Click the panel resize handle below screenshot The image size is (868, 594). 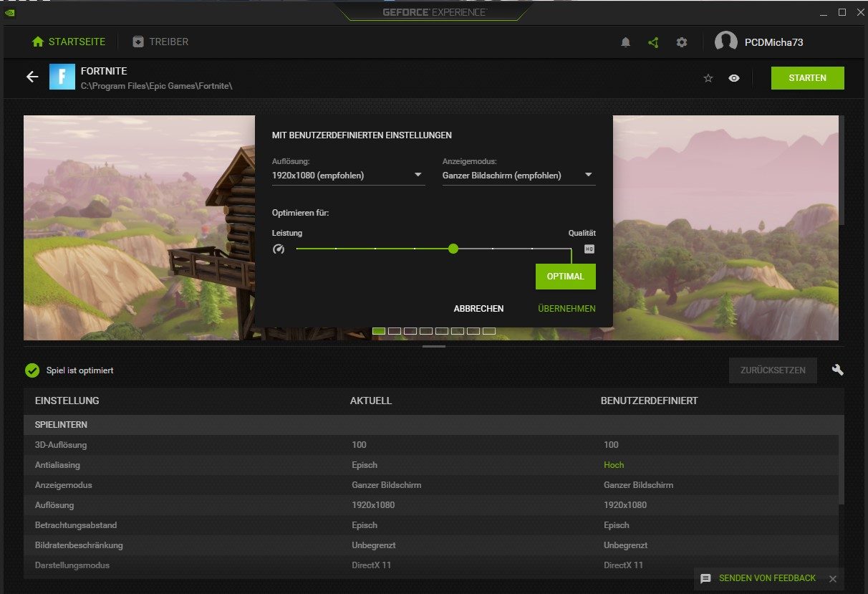point(434,347)
